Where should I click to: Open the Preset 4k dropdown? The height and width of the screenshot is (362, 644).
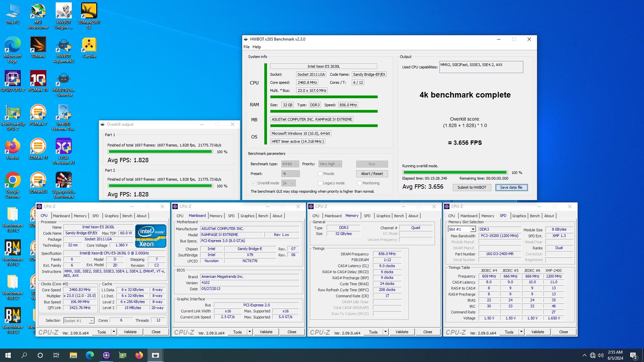tap(290, 174)
